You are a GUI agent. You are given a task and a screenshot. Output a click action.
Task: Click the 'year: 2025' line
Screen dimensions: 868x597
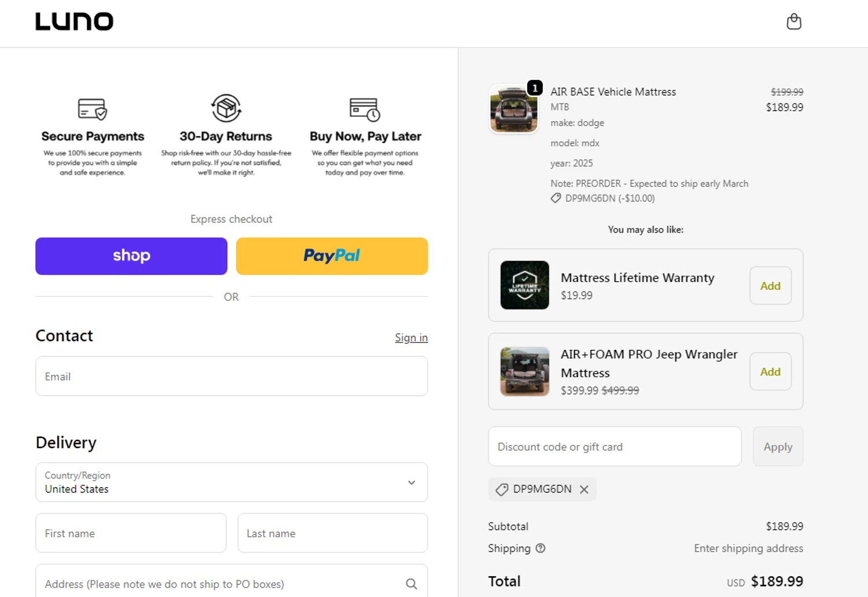pos(572,163)
